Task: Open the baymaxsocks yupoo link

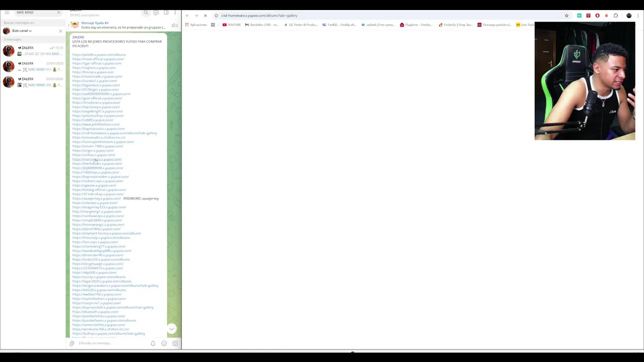Action: tap(99, 129)
